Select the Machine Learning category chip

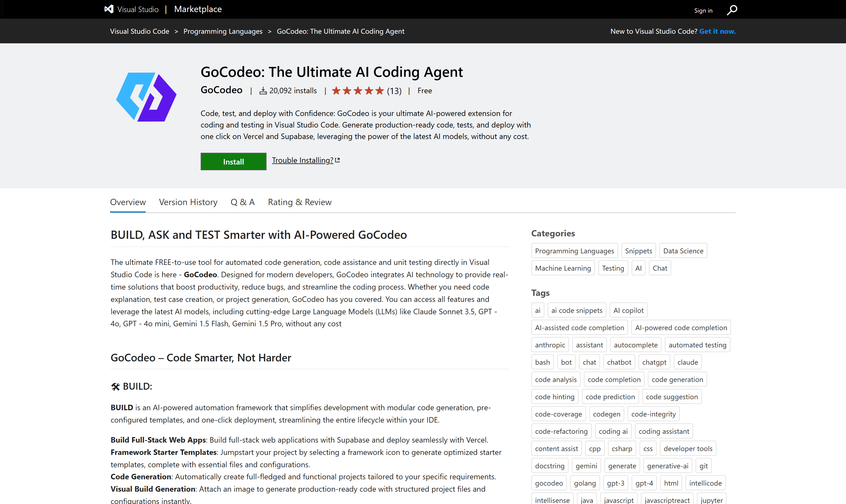[x=563, y=268]
